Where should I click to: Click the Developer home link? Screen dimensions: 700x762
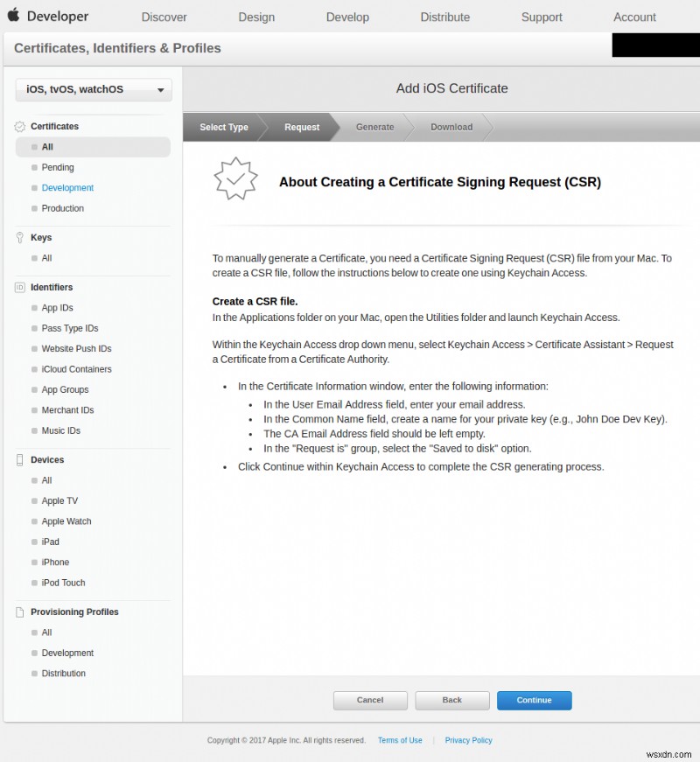(x=58, y=16)
